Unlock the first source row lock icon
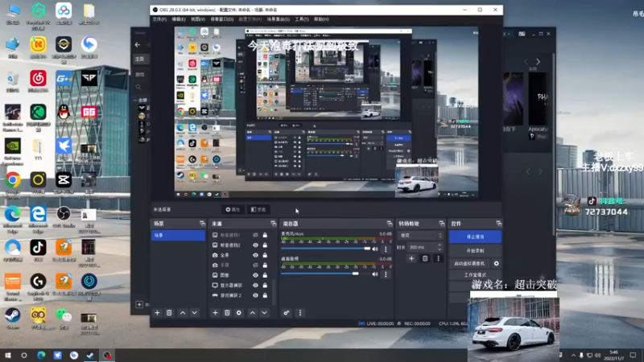The height and width of the screenshot is (362, 644). (x=265, y=235)
